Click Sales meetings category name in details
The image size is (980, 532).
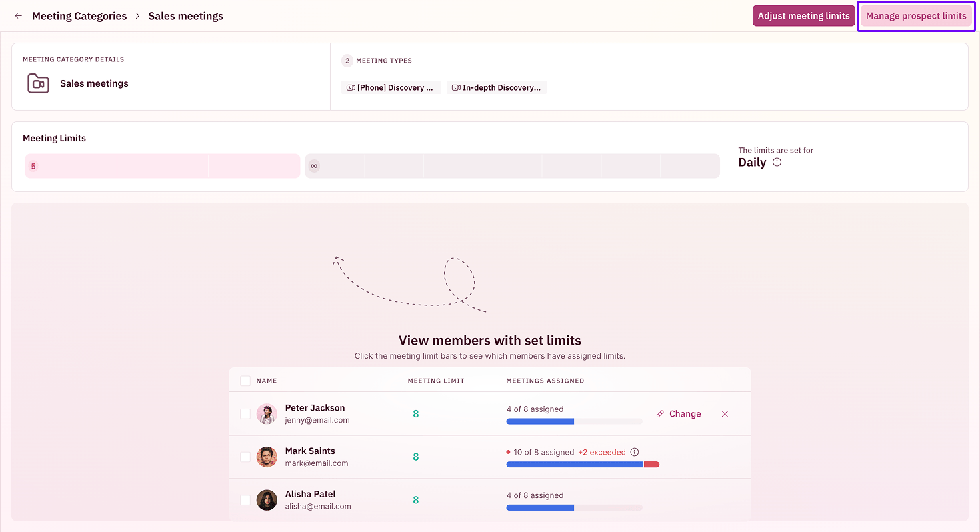pos(94,83)
